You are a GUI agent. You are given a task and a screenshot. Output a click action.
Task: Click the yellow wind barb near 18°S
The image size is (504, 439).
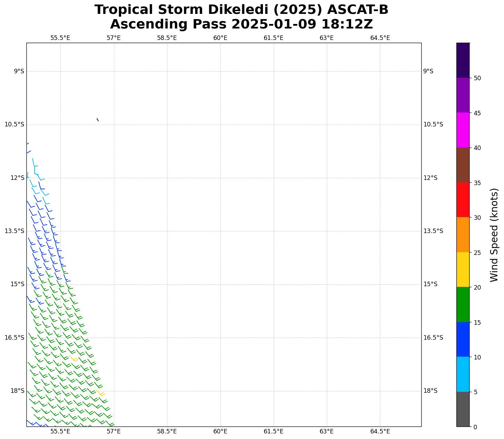(101, 393)
